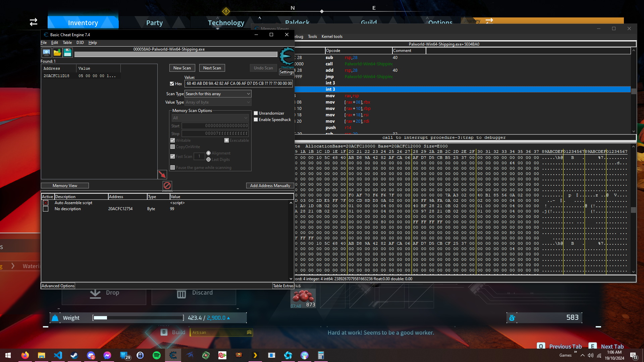Open Discord from the taskbar

click(91, 355)
